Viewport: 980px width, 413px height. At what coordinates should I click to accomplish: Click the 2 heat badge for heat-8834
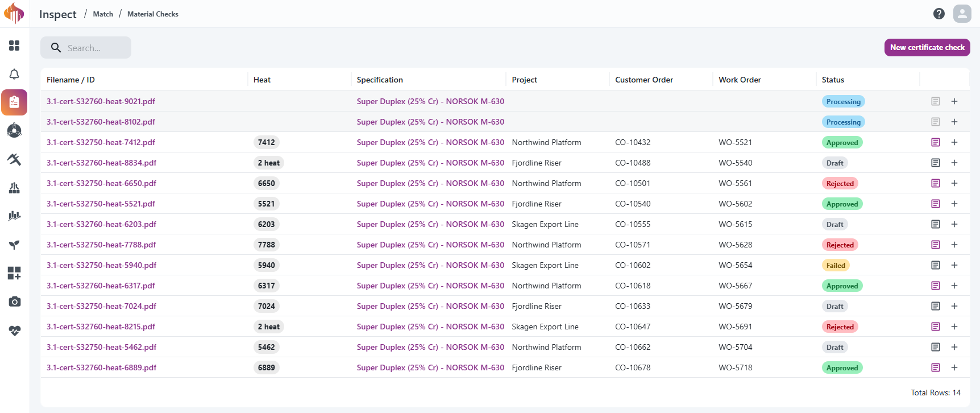tap(269, 163)
